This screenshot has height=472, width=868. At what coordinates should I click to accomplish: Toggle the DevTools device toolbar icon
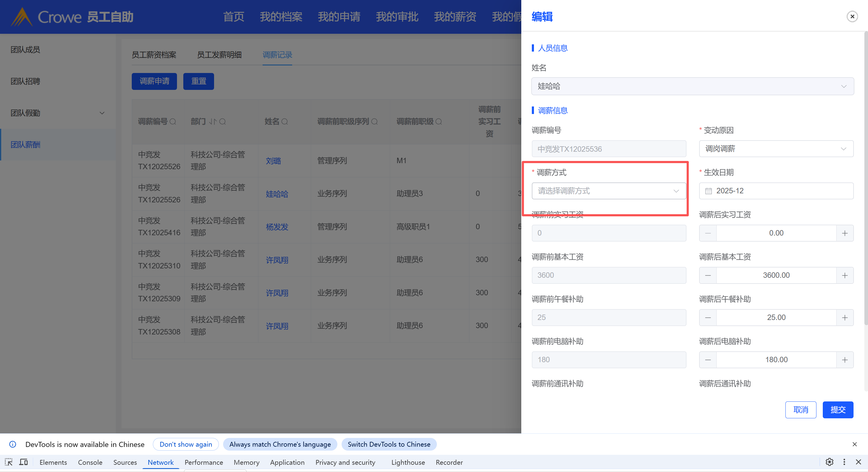[24, 462]
